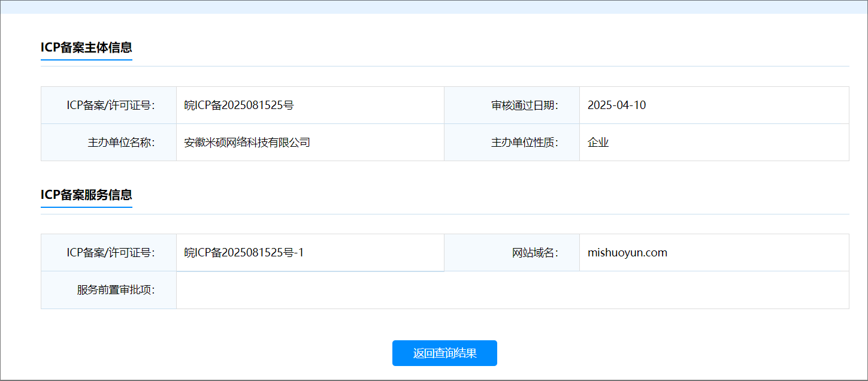The width and height of the screenshot is (868, 381).
Task: Click the 返回查询结果 button
Action: coord(444,353)
